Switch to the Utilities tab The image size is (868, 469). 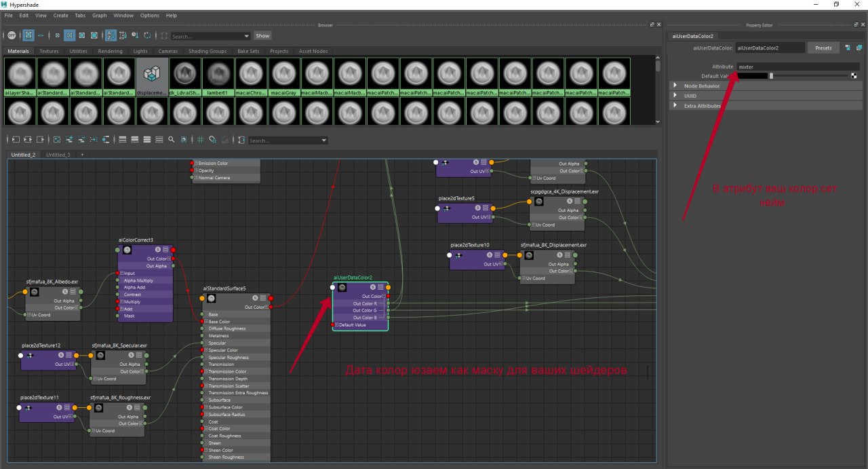pyautogui.click(x=79, y=51)
